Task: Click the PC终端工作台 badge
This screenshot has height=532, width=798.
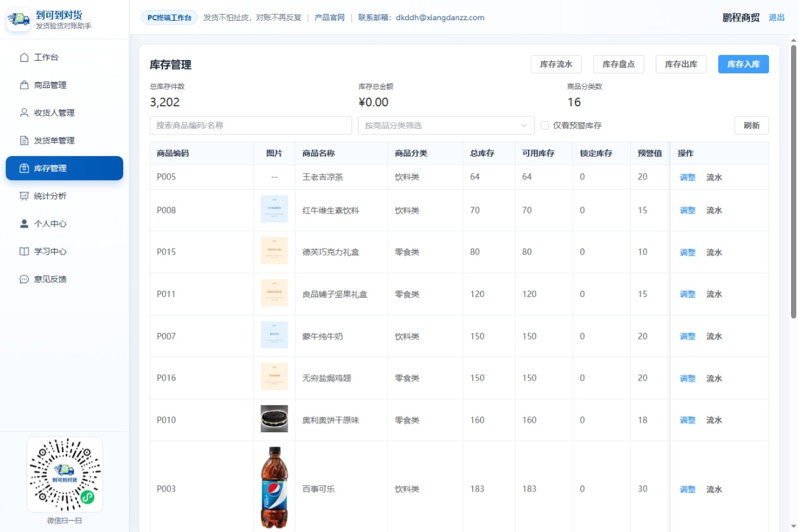Action: click(169, 18)
